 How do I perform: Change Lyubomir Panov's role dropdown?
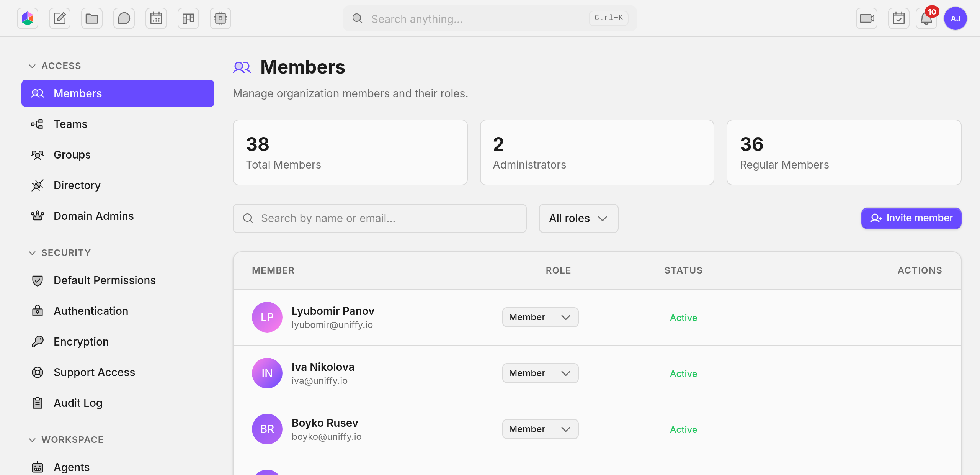540,317
